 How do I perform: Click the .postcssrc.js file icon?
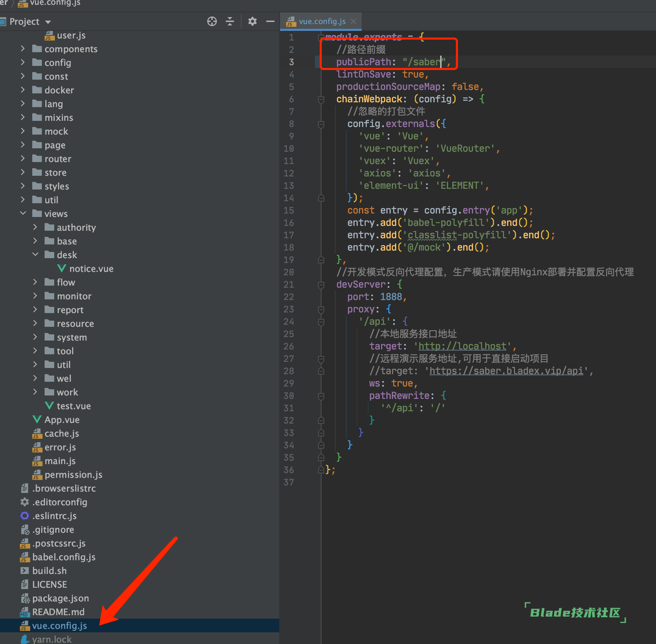click(x=25, y=543)
